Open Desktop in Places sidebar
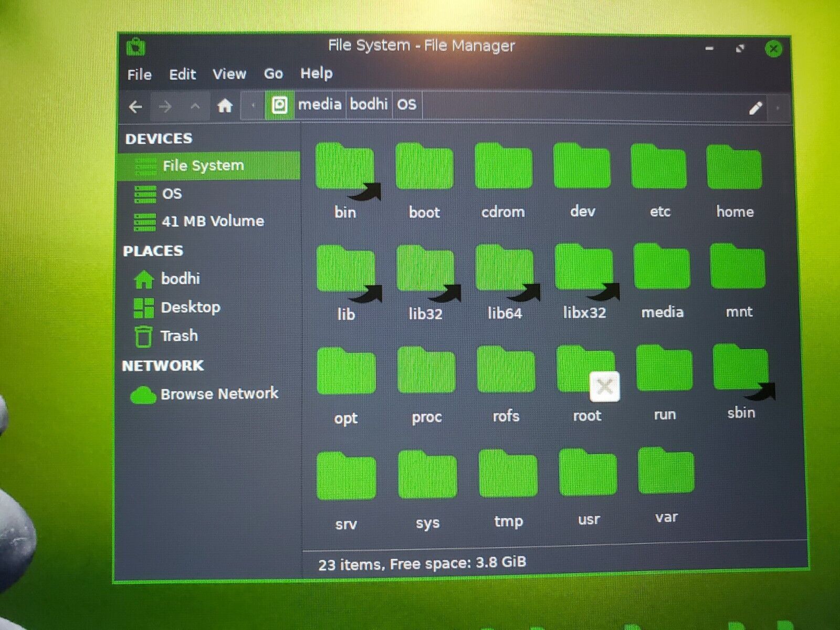 [209, 307]
